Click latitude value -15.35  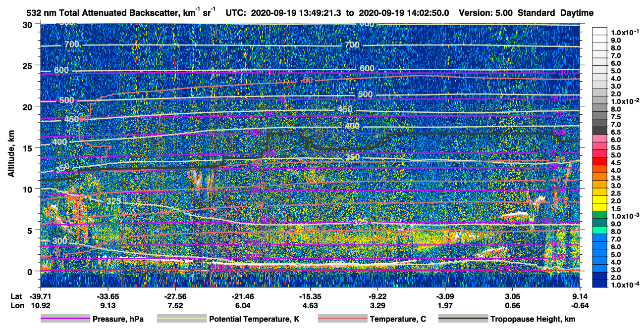click(x=310, y=296)
